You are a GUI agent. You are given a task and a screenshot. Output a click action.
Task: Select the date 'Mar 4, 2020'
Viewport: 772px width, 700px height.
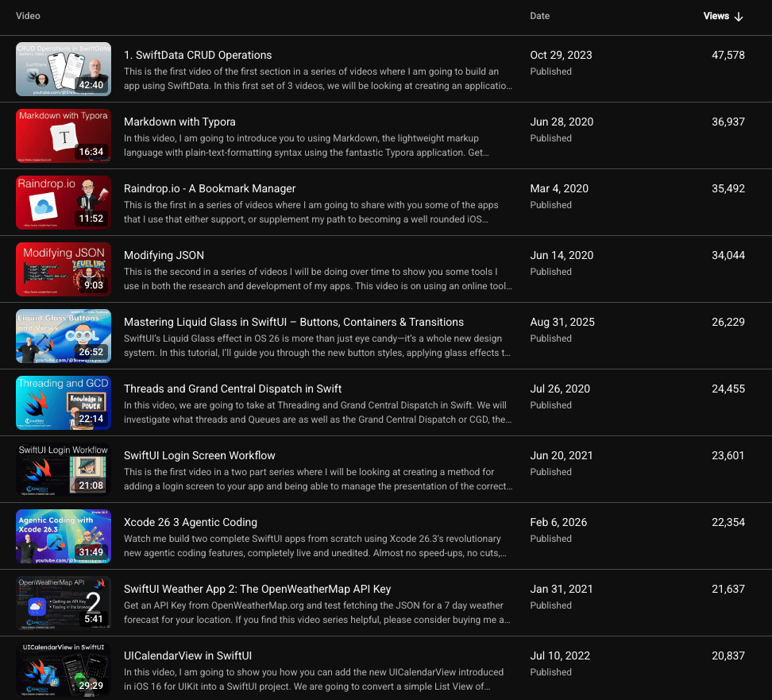pos(559,188)
